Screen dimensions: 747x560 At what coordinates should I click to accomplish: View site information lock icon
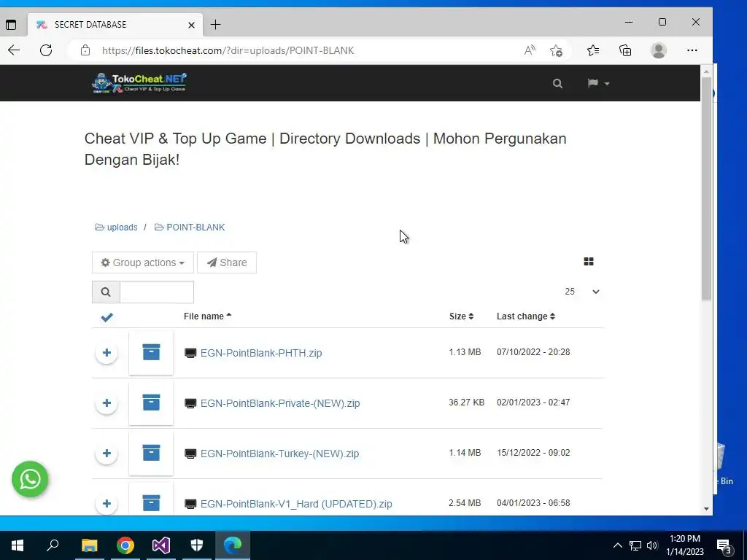pos(85,50)
